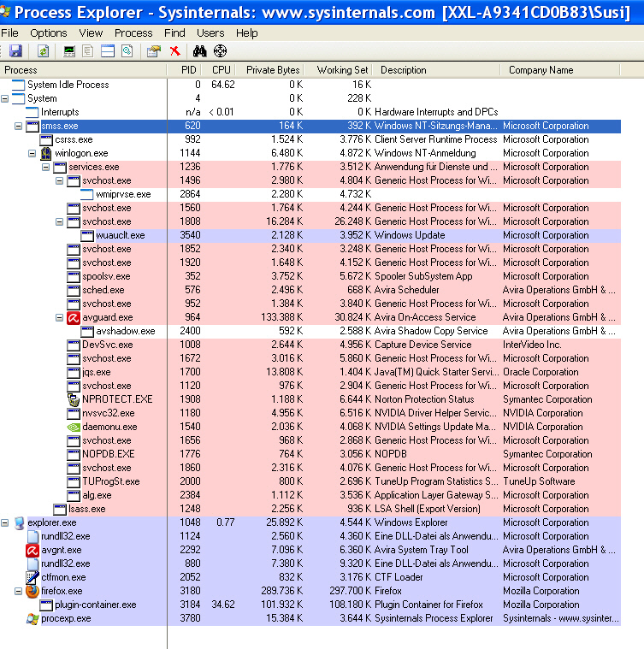Click the DLL/Handle view toolbar icon

(x=127, y=51)
